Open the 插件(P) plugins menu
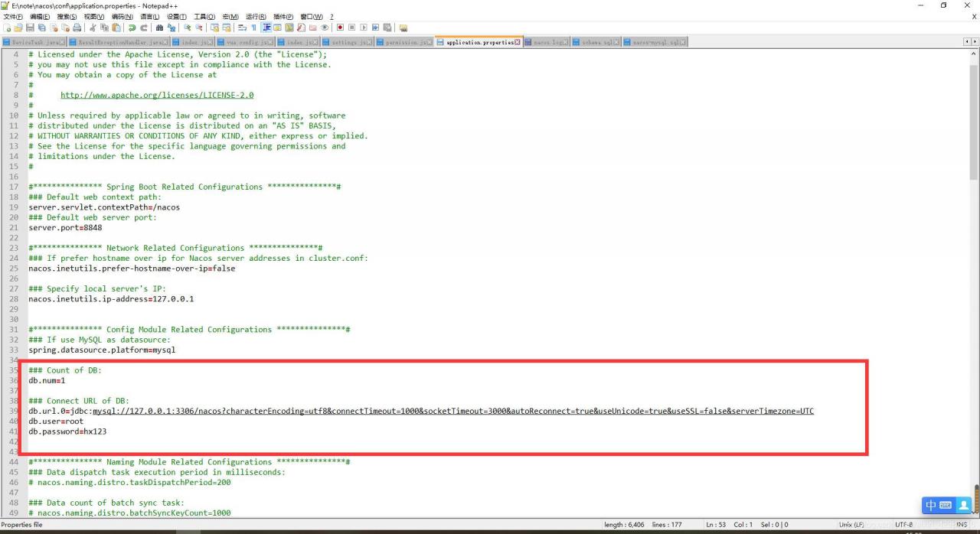The height and width of the screenshot is (534, 980). (283, 16)
